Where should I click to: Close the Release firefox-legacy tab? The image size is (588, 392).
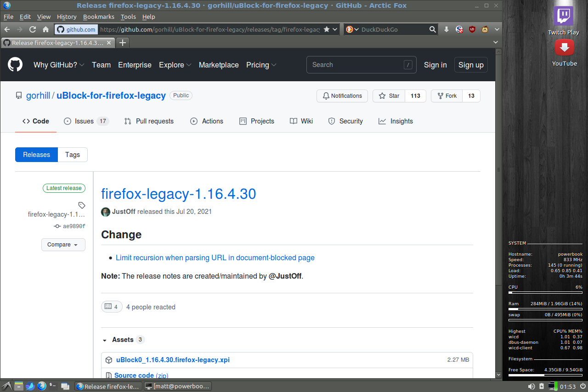tap(109, 43)
